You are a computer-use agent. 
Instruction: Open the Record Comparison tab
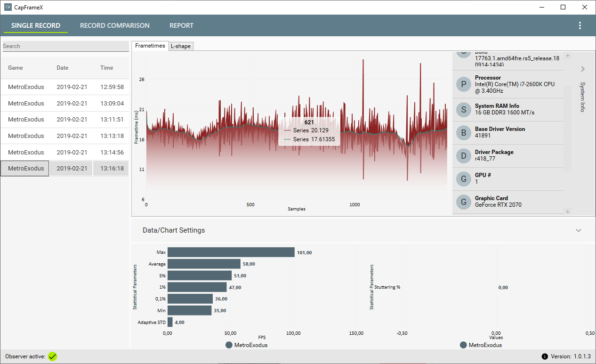coord(115,25)
